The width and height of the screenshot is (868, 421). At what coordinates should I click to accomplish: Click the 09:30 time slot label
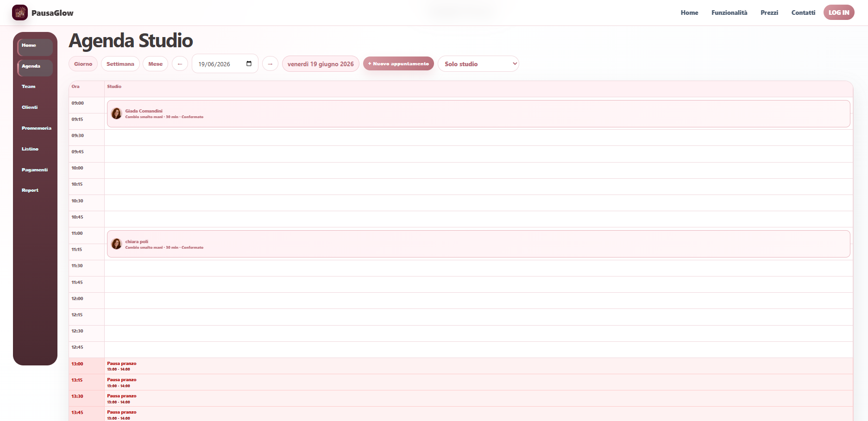coord(77,136)
